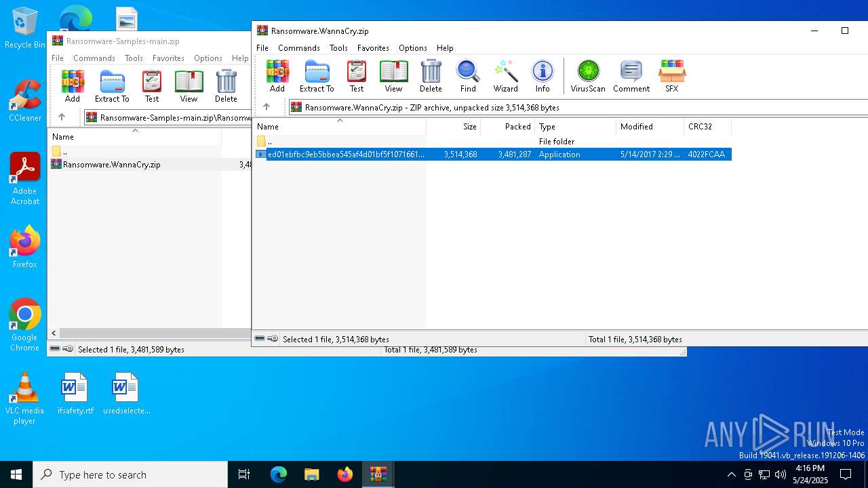Open Firefox desktop shortcut
Screen dimensions: 868x488
(25, 247)
